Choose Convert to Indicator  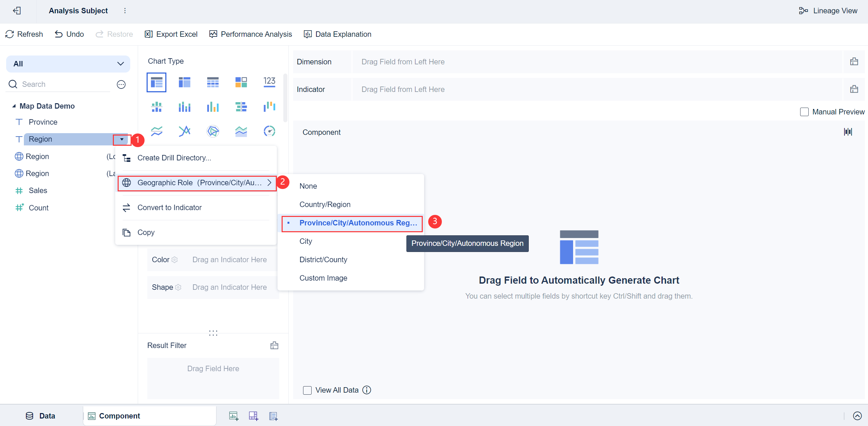click(x=196, y=207)
